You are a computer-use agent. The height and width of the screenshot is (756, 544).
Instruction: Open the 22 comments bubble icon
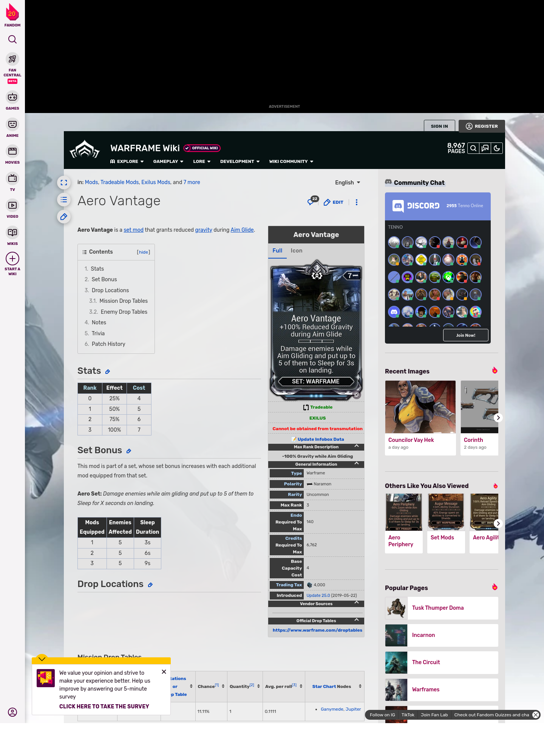click(313, 201)
